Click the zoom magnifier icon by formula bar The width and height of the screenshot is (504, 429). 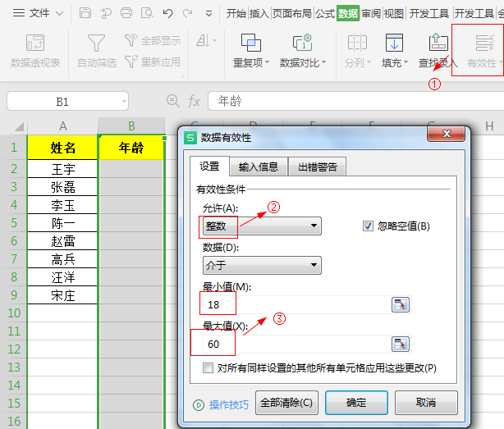173,101
